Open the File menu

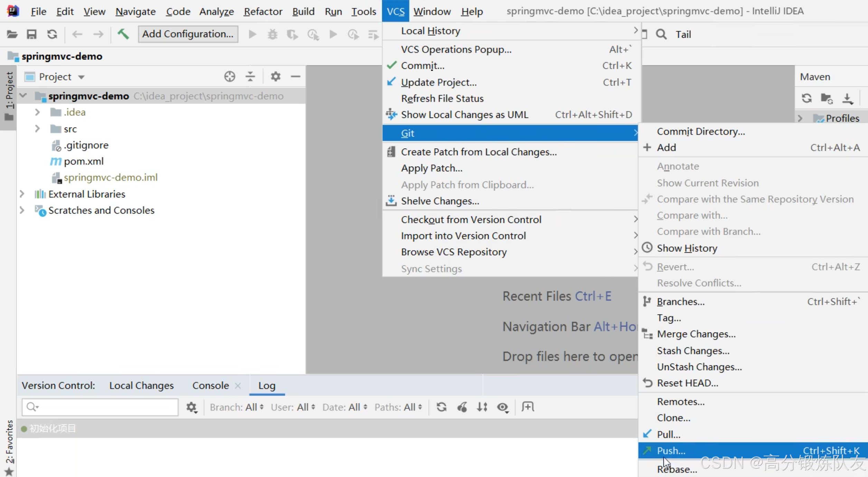point(38,11)
